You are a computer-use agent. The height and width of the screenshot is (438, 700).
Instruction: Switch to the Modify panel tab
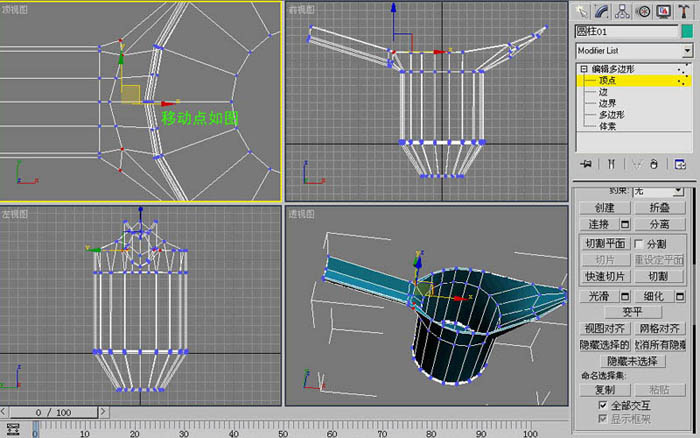click(602, 12)
